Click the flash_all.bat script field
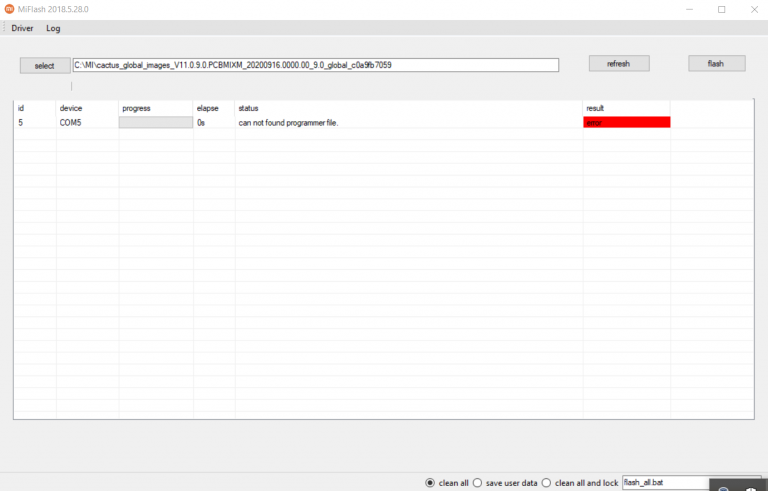The width and height of the screenshot is (768, 491). coord(665,483)
